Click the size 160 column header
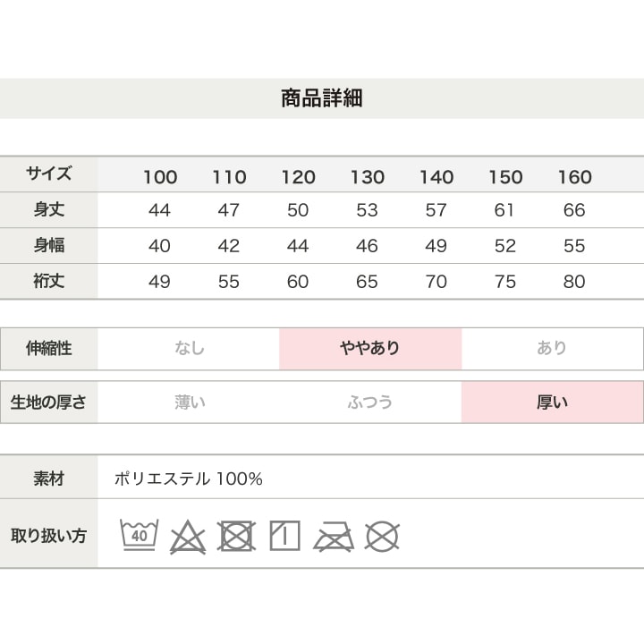 point(574,176)
